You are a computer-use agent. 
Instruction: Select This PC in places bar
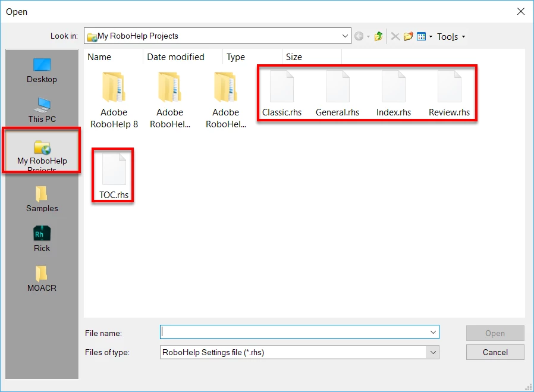pos(42,111)
